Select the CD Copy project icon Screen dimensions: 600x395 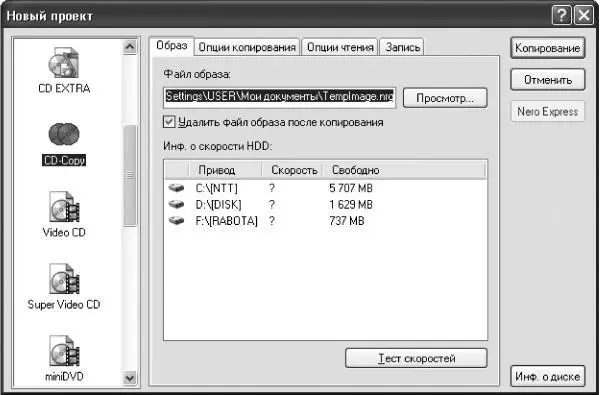click(64, 134)
